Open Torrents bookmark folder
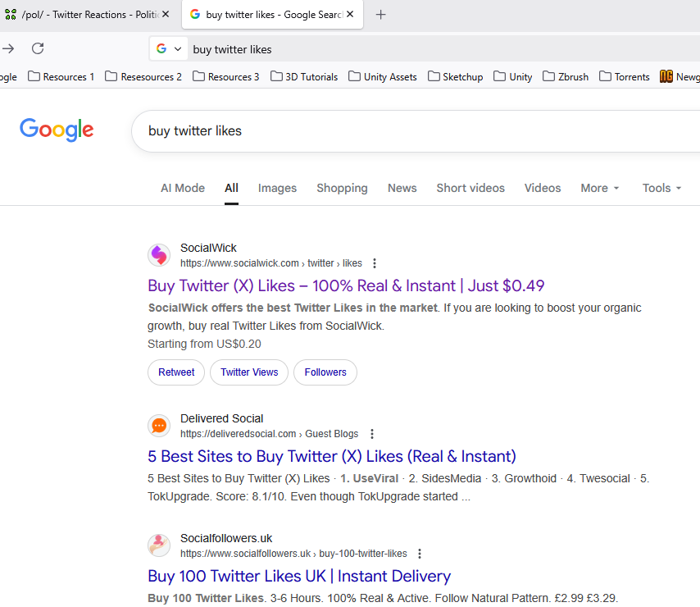The height and width of the screenshot is (607, 700). click(624, 77)
